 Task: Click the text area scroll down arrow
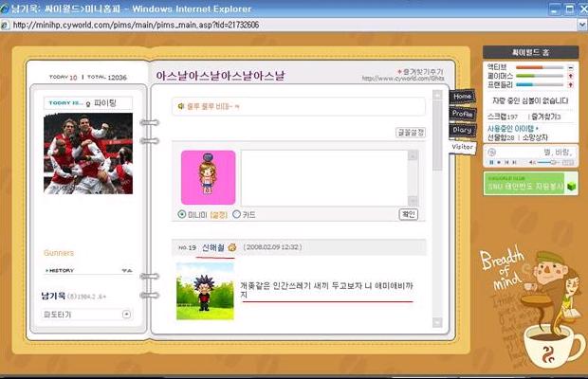click(413, 201)
